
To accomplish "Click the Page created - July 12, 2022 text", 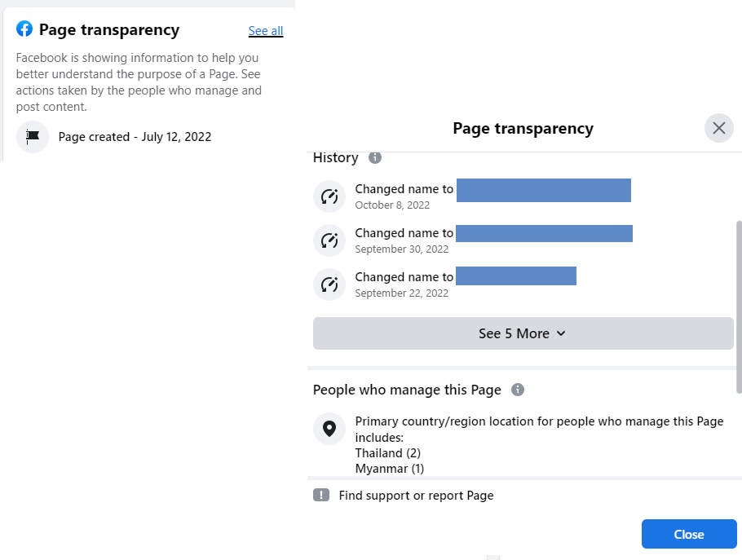I will 135,137.
